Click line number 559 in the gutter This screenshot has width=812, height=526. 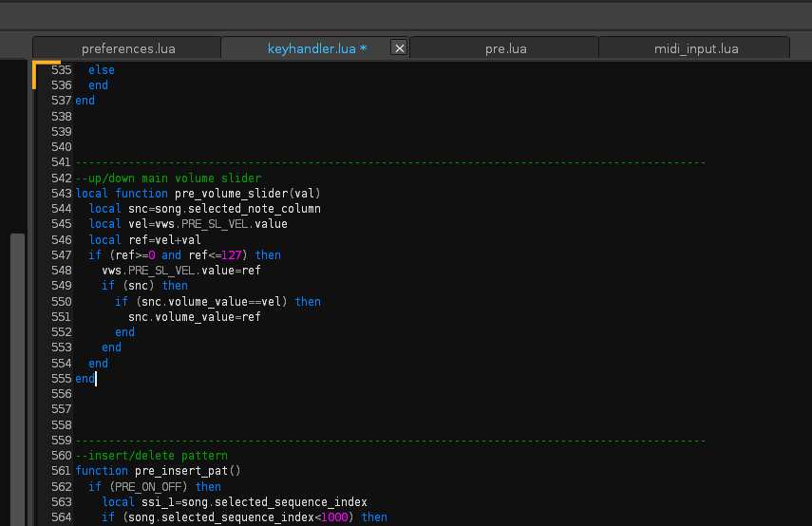61,440
